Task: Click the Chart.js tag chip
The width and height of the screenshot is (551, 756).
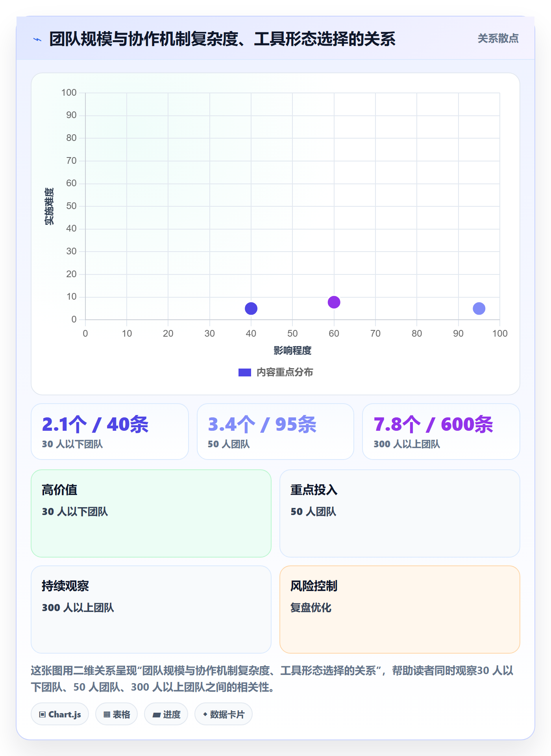Action: (x=60, y=714)
